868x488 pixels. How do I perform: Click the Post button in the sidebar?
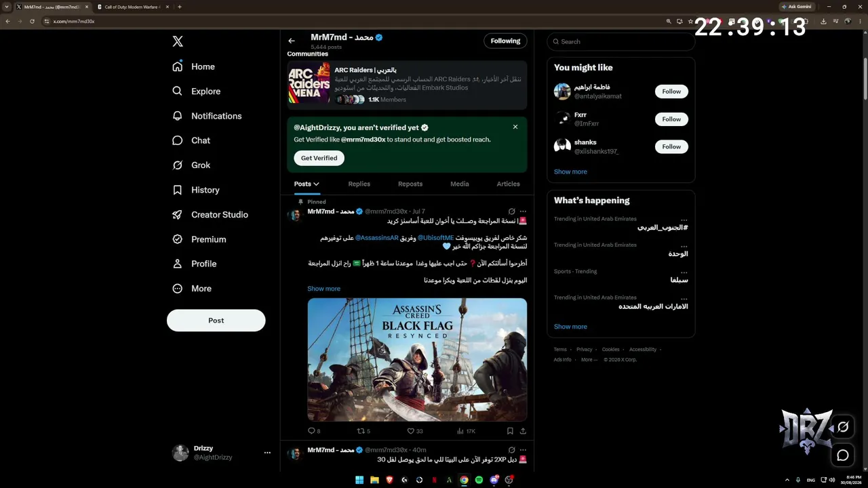(x=216, y=321)
